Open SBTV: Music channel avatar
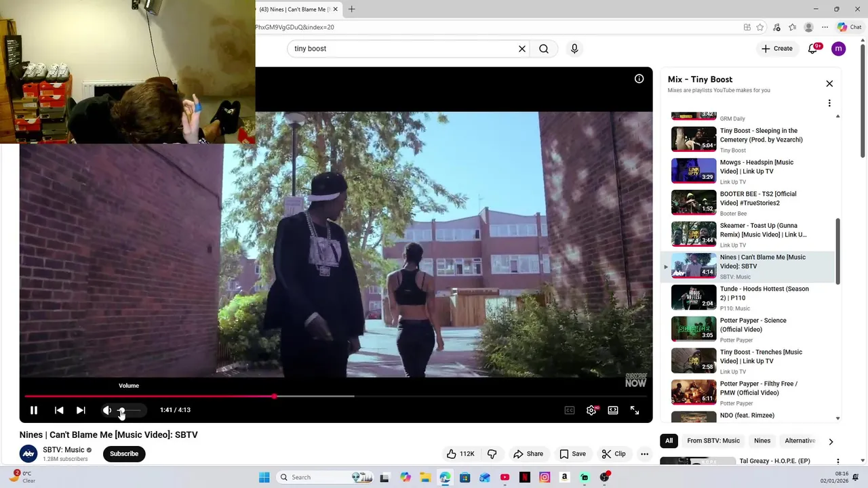The image size is (868, 488). [28, 454]
